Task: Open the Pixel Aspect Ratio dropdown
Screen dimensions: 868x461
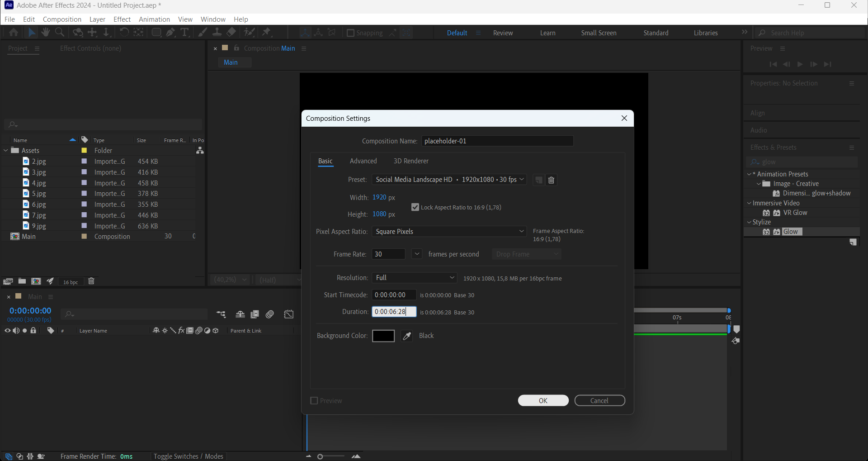Action: click(449, 232)
